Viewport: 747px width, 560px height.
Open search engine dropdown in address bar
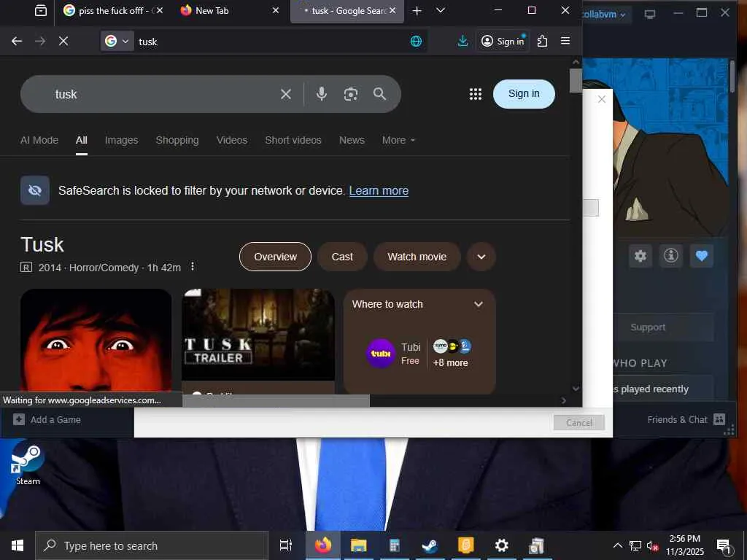point(117,42)
